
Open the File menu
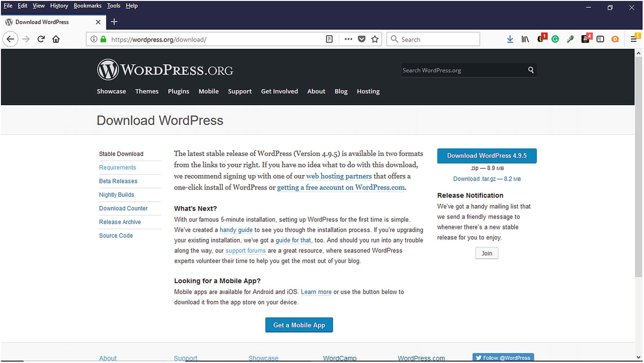pos(8,6)
